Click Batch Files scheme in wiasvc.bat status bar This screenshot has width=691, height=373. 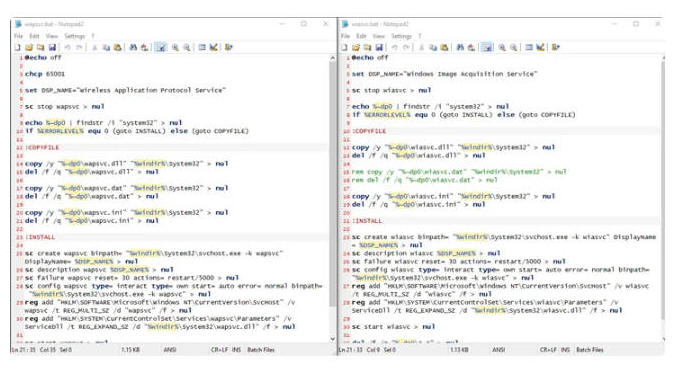pos(590,350)
